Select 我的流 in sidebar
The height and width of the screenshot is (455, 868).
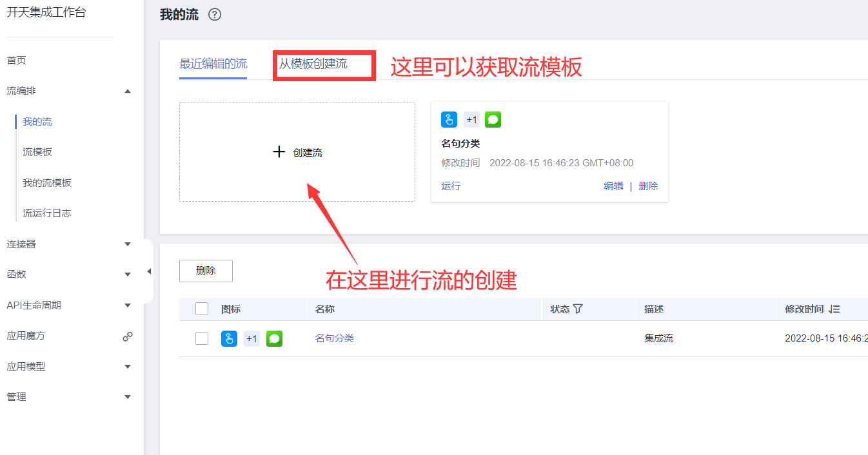tap(37, 121)
